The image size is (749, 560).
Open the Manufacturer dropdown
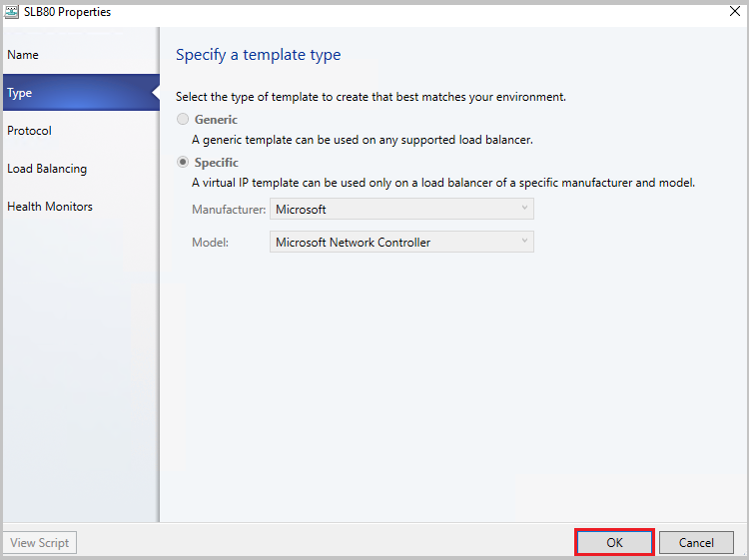[401, 209]
